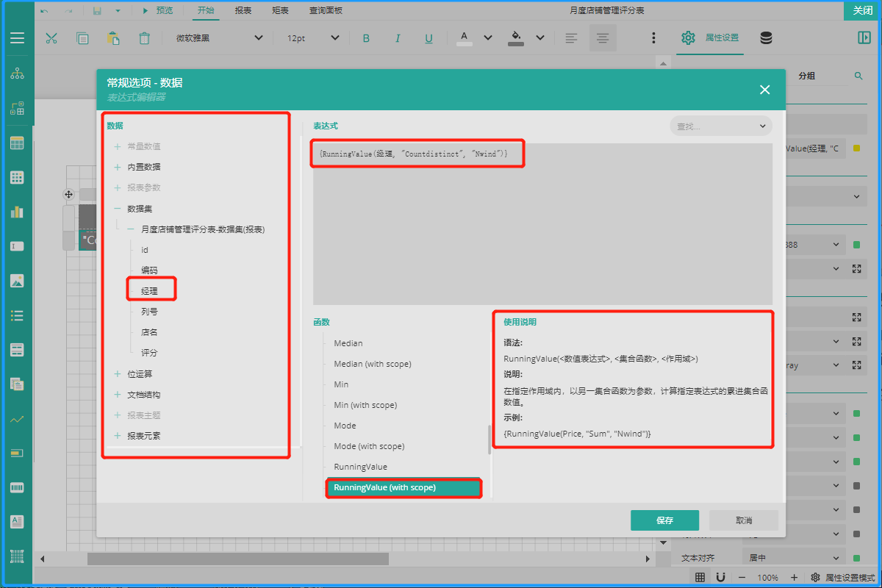Click the 保存 button
882x588 pixels.
click(664, 520)
